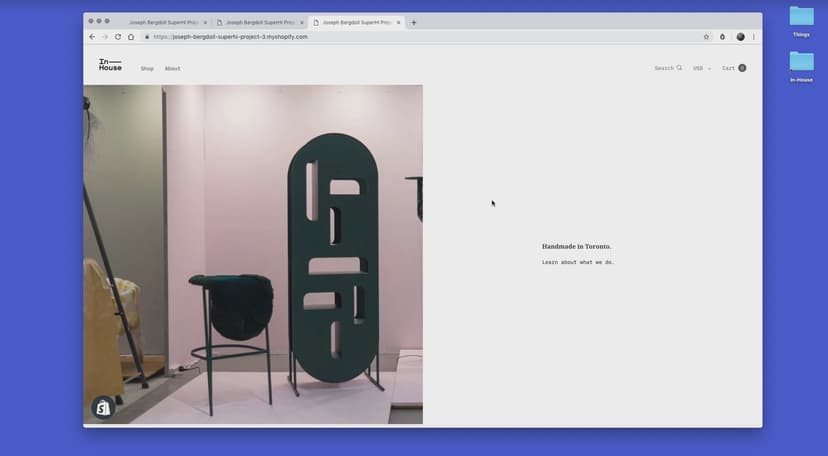Switch to the second browser tab
Screen dimensions: 828x456
tap(259, 22)
